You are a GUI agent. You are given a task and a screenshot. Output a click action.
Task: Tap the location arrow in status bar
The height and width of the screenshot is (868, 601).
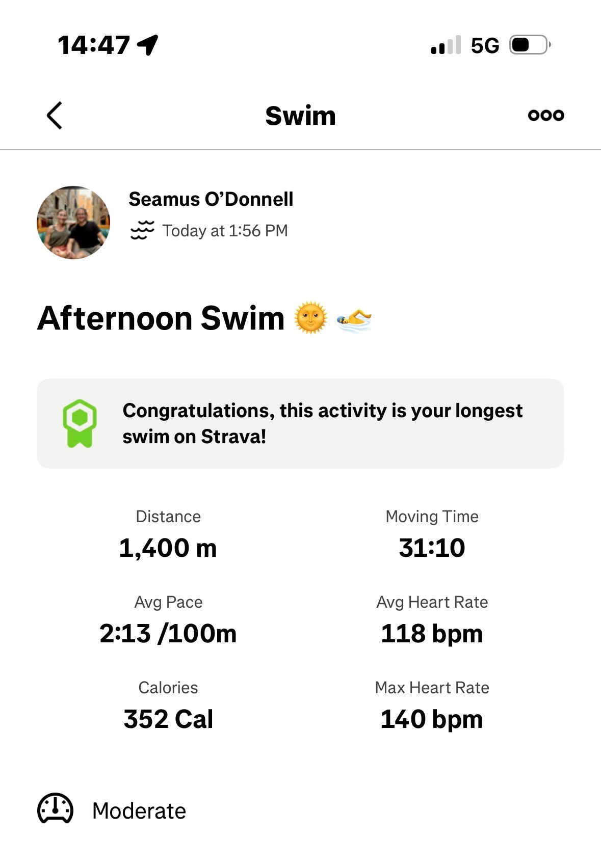tap(148, 45)
